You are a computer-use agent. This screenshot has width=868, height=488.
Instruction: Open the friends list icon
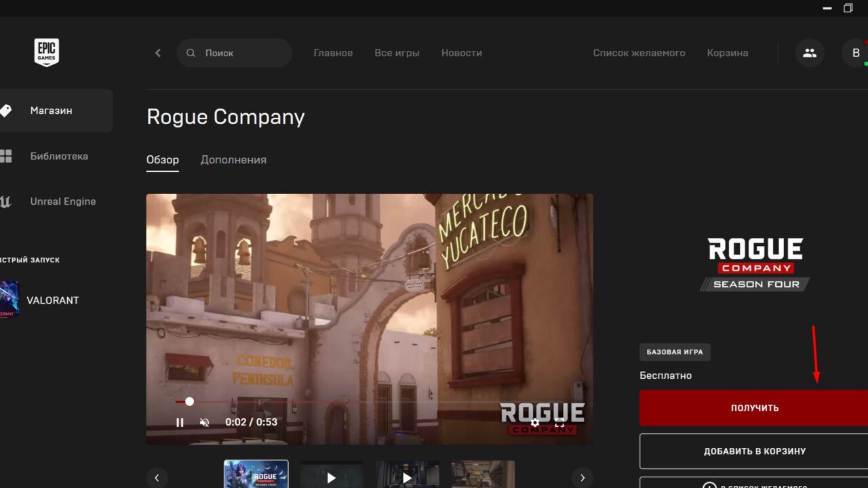[x=809, y=52]
